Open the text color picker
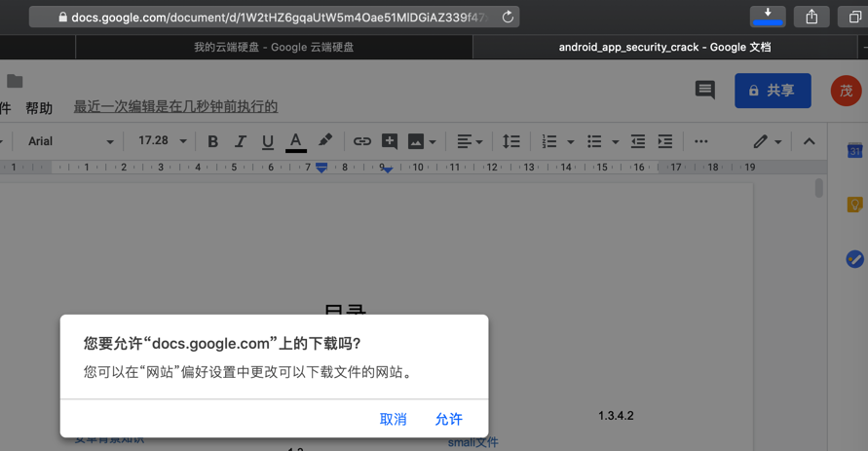 (295, 141)
